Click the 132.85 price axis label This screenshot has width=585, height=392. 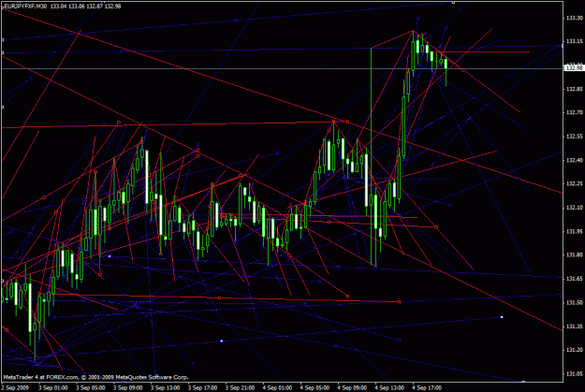click(x=574, y=89)
